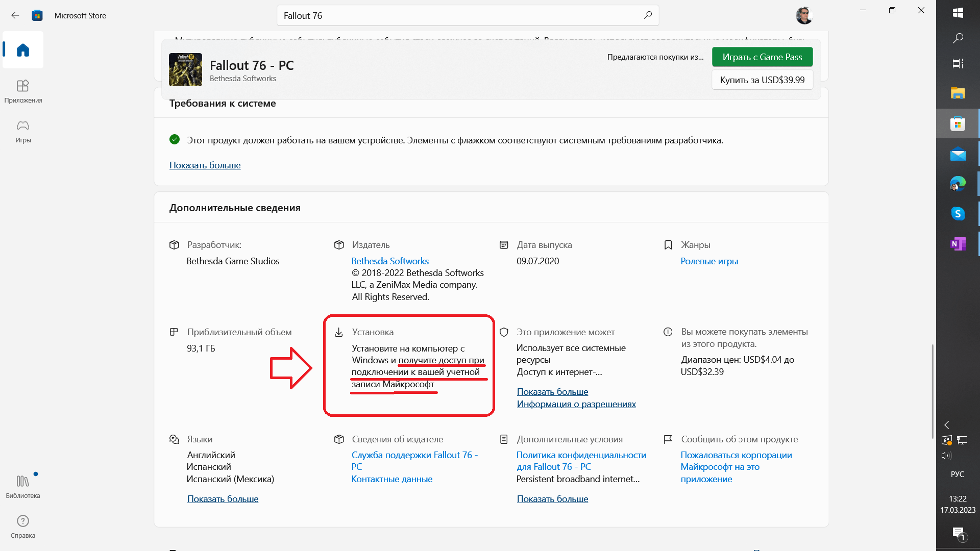Open Windows Start button on taskbar
The image size is (980, 551).
[958, 13]
